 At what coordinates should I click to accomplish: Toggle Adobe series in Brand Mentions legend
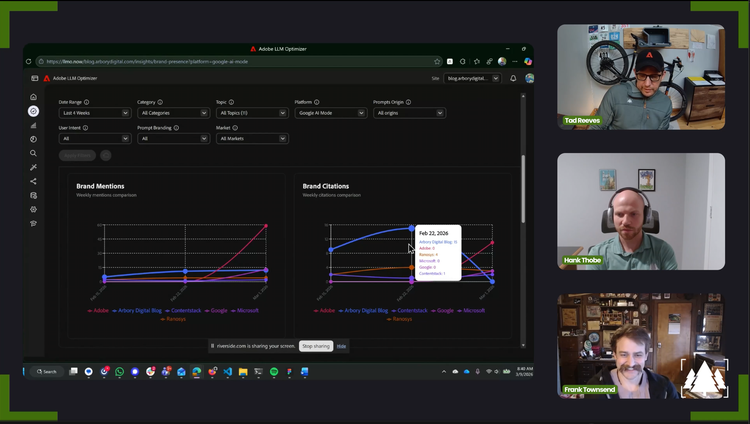[x=97, y=310]
